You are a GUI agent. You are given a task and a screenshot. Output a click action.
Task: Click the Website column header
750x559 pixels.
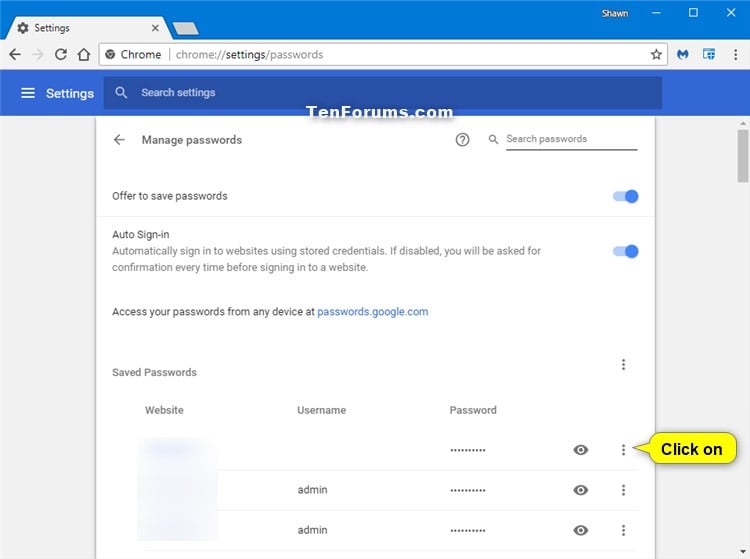tap(164, 410)
